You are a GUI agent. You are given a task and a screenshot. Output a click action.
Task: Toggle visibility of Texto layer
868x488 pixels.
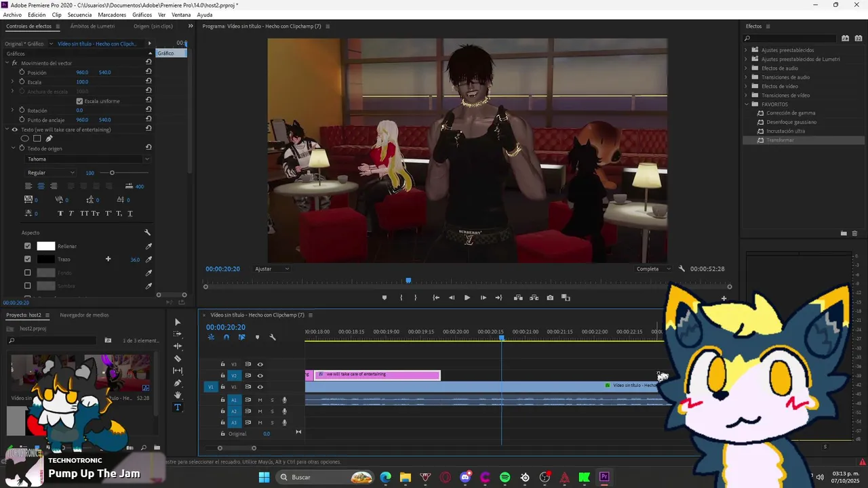(15, 129)
